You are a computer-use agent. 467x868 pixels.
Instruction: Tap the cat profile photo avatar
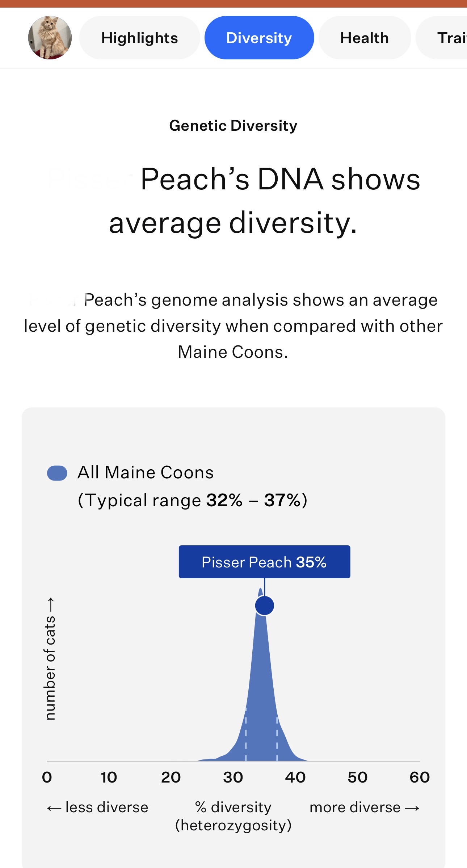coord(50,38)
